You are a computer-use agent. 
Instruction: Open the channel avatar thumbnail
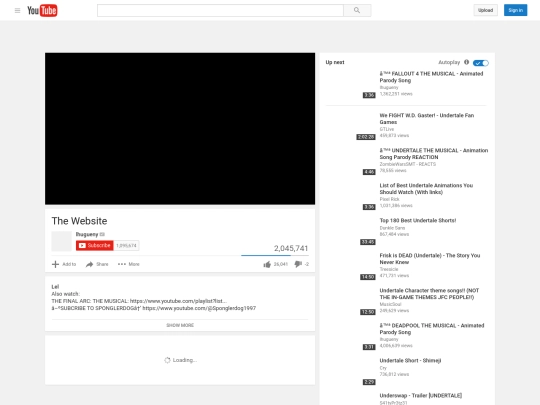pos(61,241)
